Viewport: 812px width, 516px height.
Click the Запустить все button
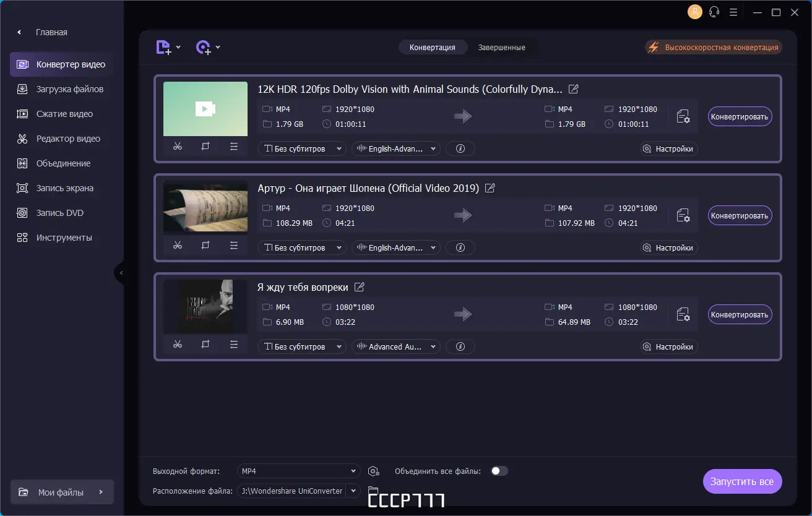pyautogui.click(x=742, y=481)
